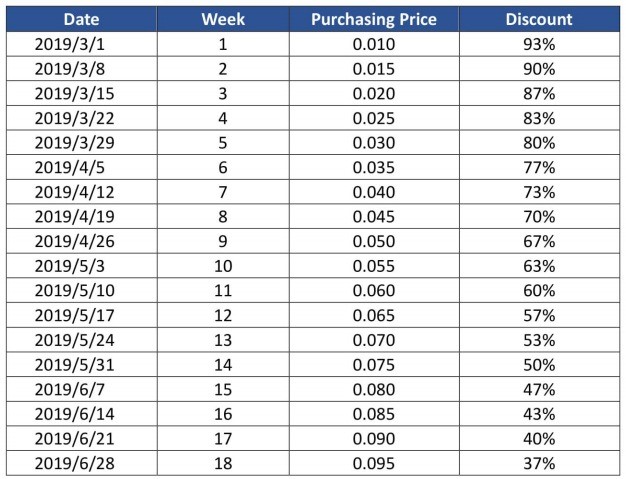626x479 pixels.
Task: Select the 50% discount cell
Action: [539, 364]
